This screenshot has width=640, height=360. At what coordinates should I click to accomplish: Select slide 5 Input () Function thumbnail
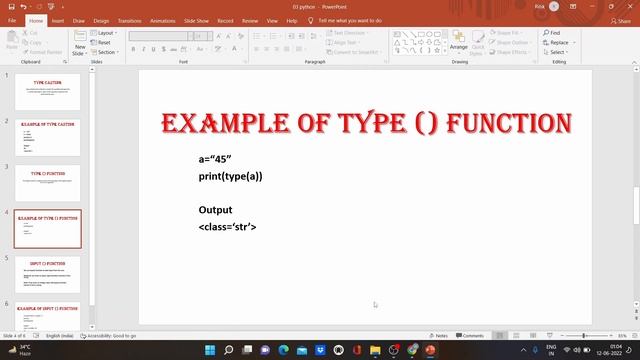point(48,274)
